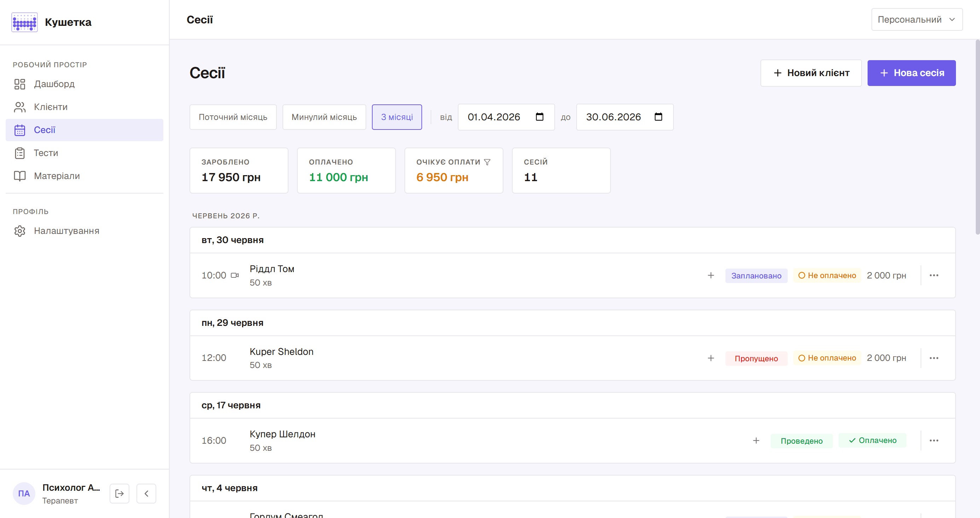Image resolution: width=980 pixels, height=518 pixels.
Task: Open more options for Купер Шелдон session
Action: pos(934,441)
